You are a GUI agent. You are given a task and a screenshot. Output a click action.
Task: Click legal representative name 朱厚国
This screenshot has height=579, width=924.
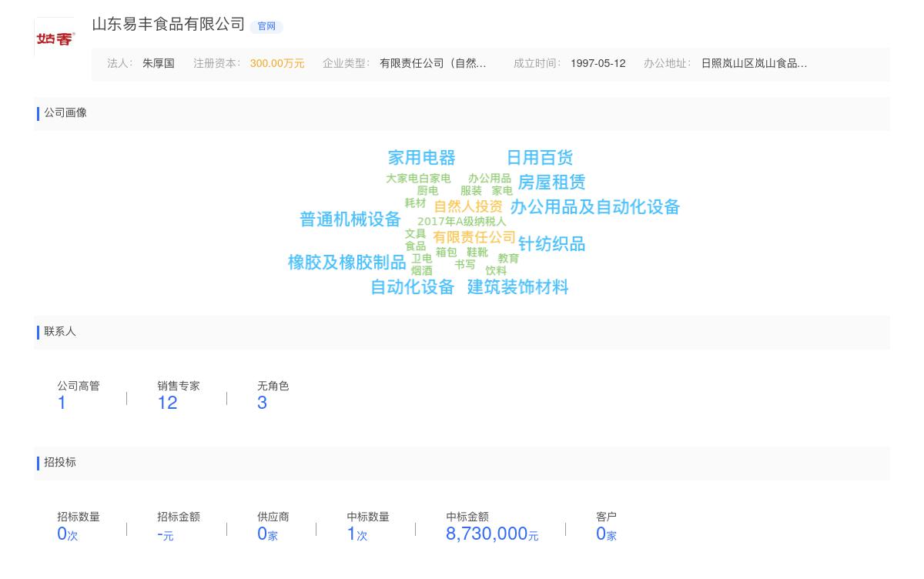pos(159,63)
